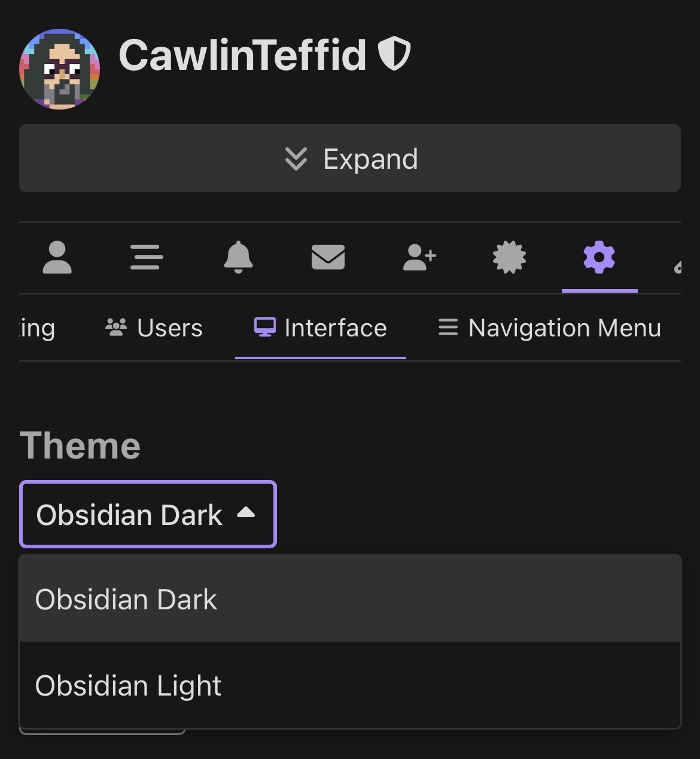
Task: Open the notifications bell icon
Action: (238, 258)
